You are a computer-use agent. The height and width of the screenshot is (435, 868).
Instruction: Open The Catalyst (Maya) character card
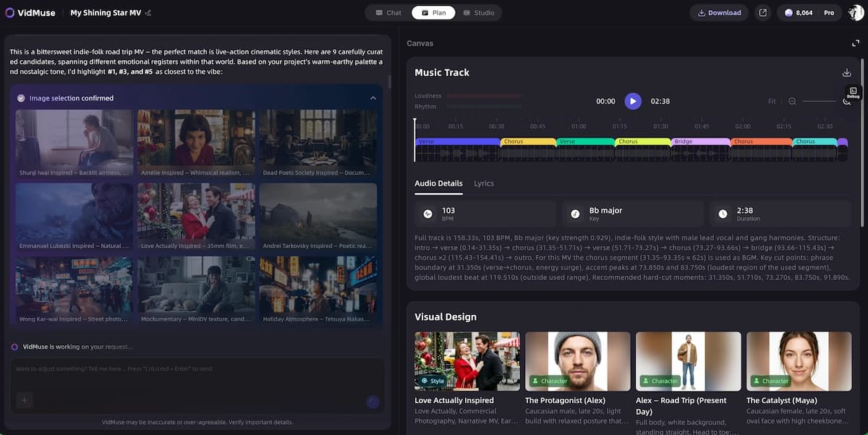pyautogui.click(x=799, y=379)
